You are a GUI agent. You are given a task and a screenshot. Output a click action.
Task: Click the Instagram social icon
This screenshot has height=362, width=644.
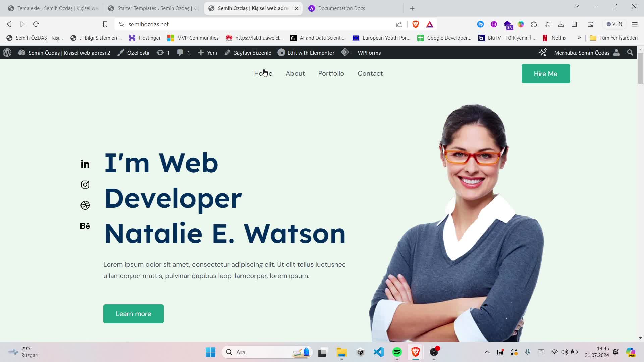[x=85, y=184]
